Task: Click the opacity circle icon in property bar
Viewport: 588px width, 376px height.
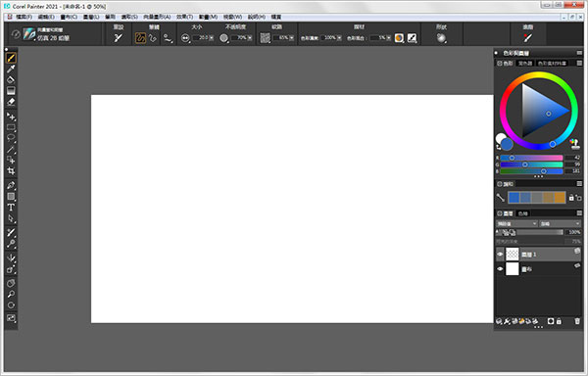Action: (223, 38)
